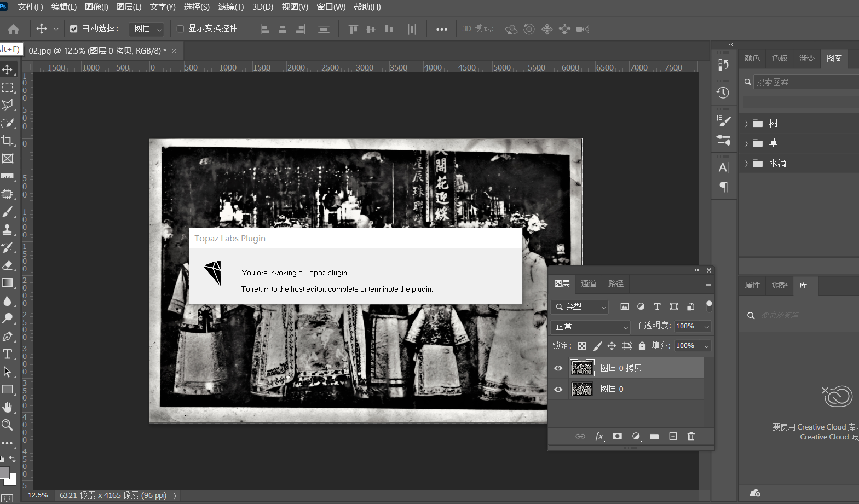Create a new layer
The height and width of the screenshot is (504, 859).
tap(673, 436)
